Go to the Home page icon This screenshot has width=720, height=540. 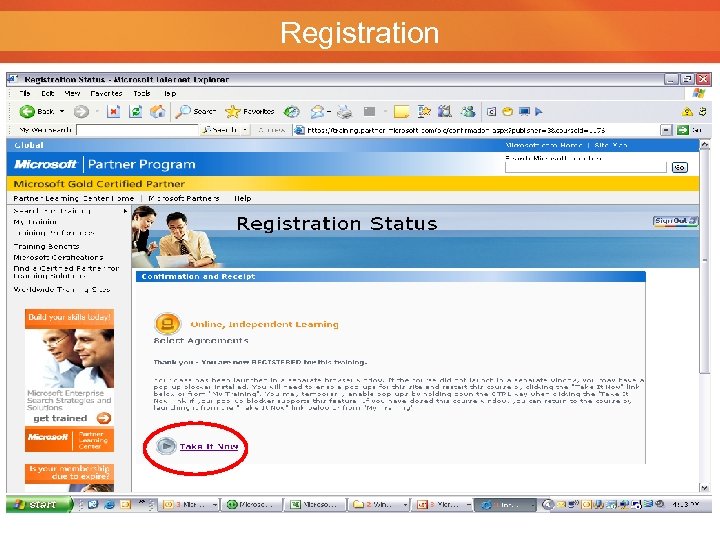pyautogui.click(x=158, y=111)
